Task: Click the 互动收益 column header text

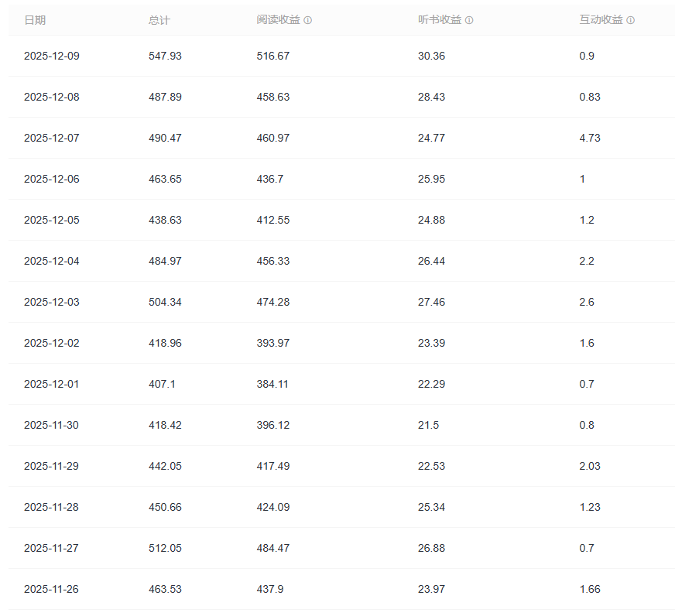Action: [601, 20]
